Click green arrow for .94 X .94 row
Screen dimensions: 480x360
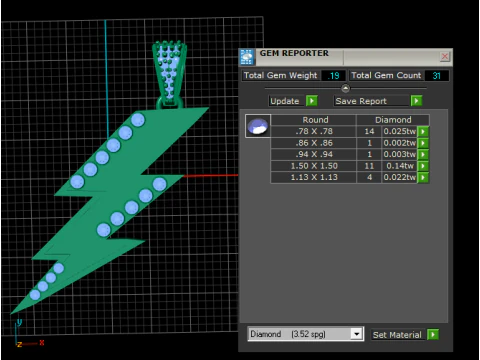423,154
